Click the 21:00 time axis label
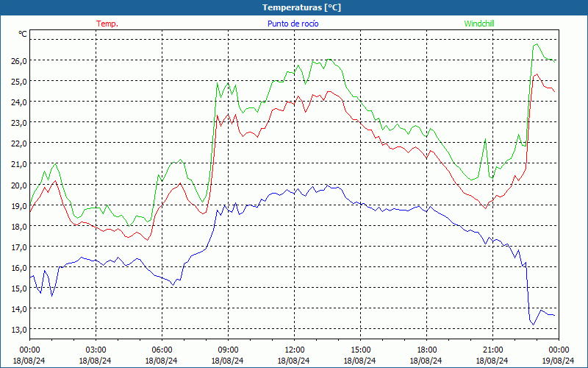Screen dimensions: 588x368 point(492,350)
